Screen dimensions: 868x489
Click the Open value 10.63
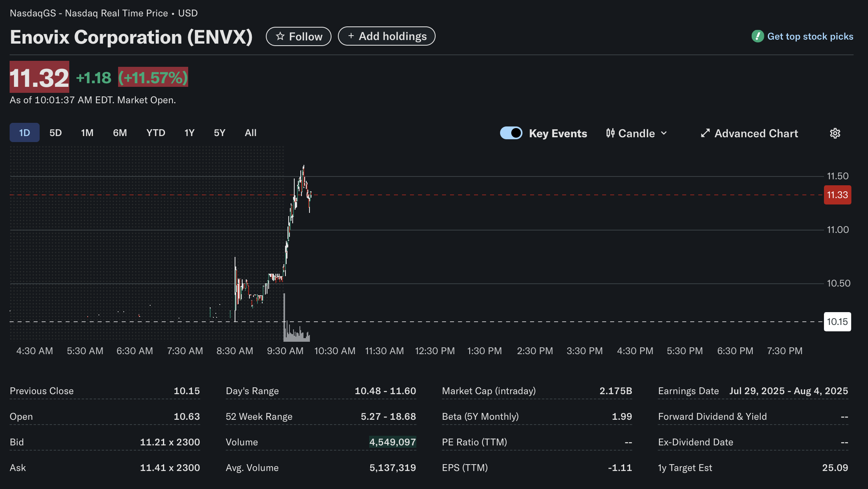pos(187,417)
